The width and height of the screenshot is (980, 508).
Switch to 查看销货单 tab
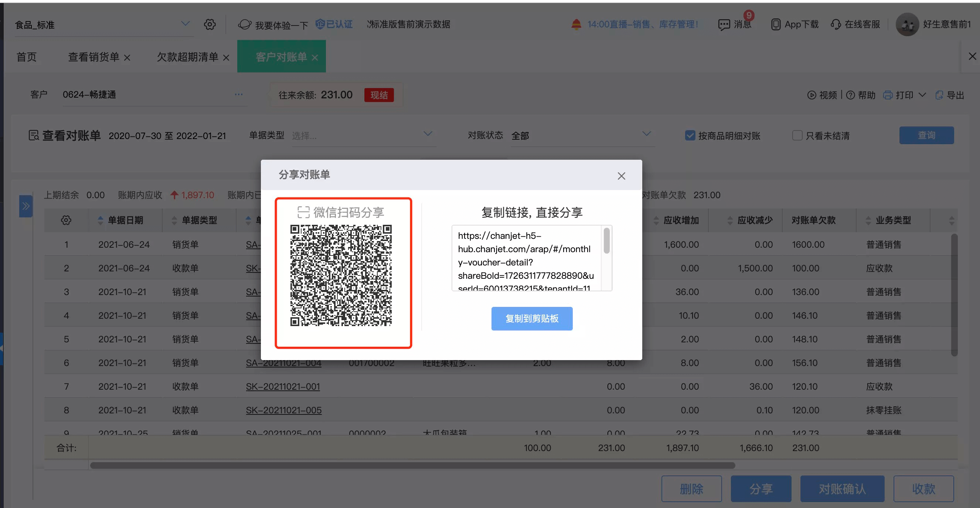(x=93, y=57)
